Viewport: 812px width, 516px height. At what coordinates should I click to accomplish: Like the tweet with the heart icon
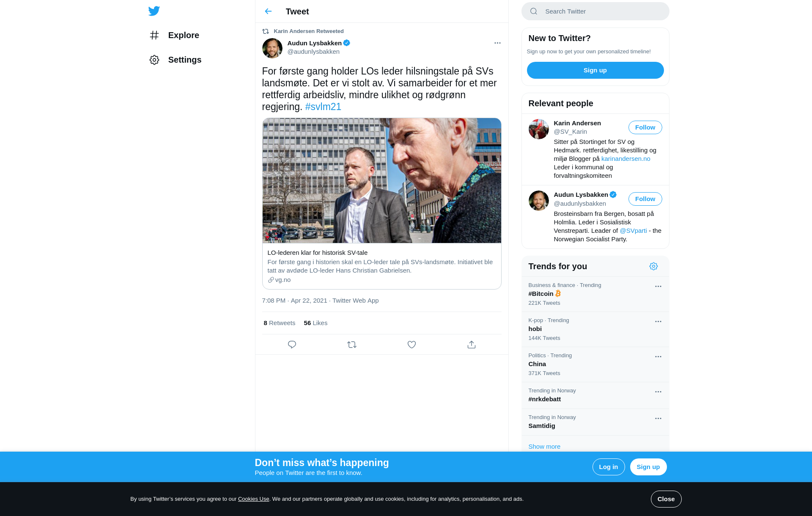click(411, 345)
